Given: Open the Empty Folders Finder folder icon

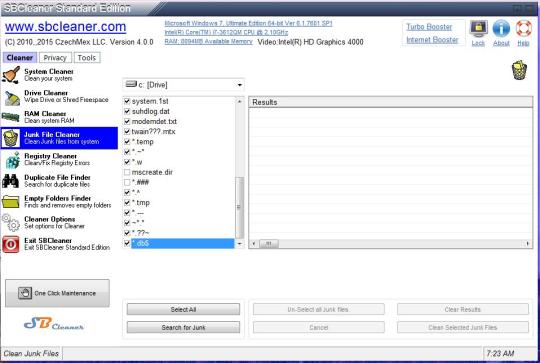Looking at the screenshot, I should tap(11, 202).
